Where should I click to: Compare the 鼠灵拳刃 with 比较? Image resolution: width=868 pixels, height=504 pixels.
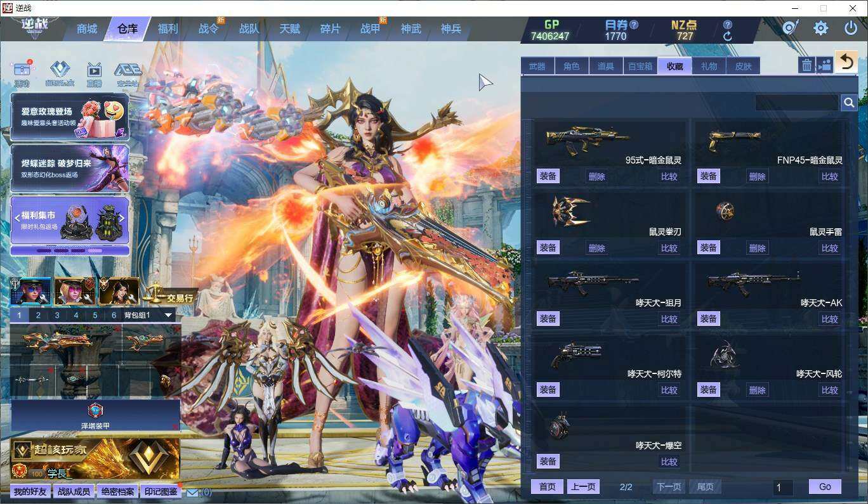669,248
